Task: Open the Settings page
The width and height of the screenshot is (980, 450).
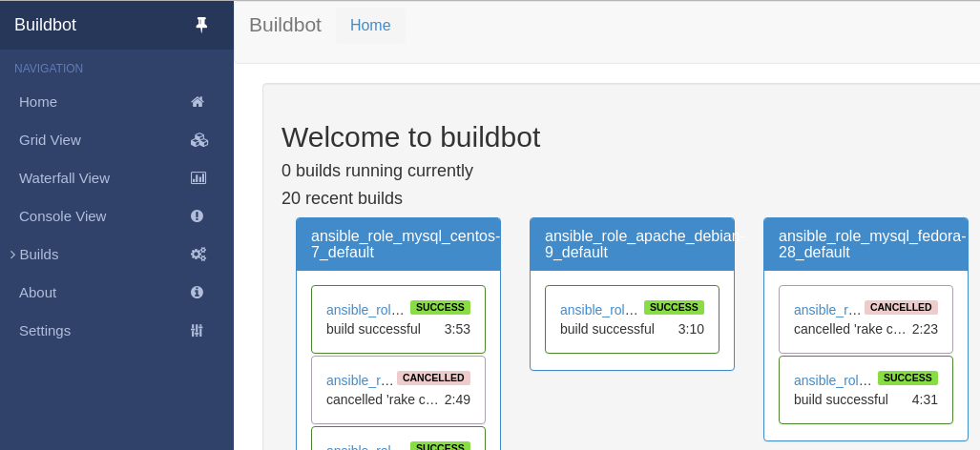Action: pyautogui.click(x=45, y=330)
